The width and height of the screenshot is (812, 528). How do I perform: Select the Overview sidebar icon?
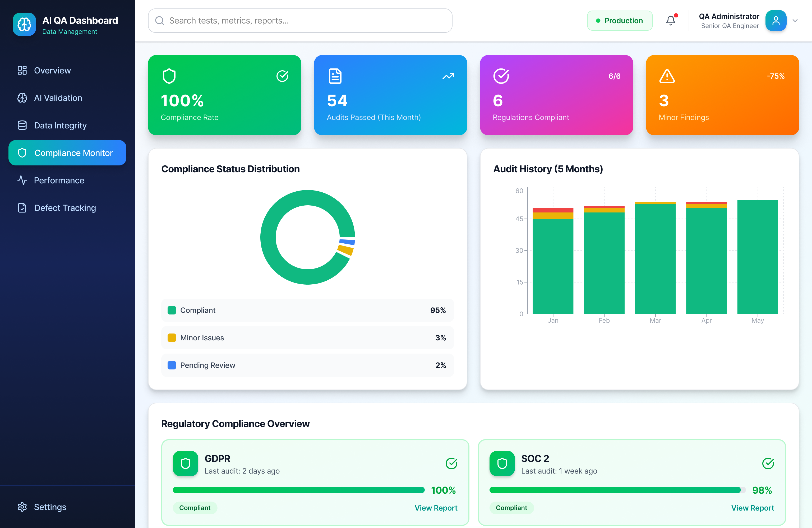(22, 70)
